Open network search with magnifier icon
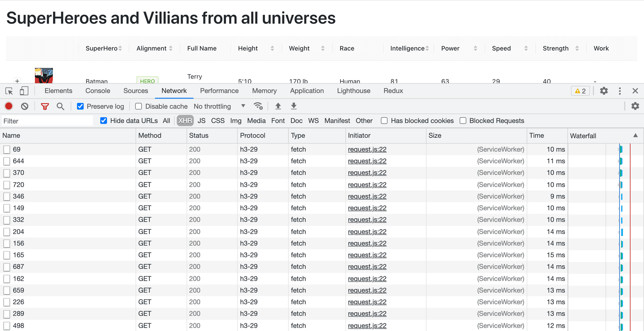 (60, 106)
